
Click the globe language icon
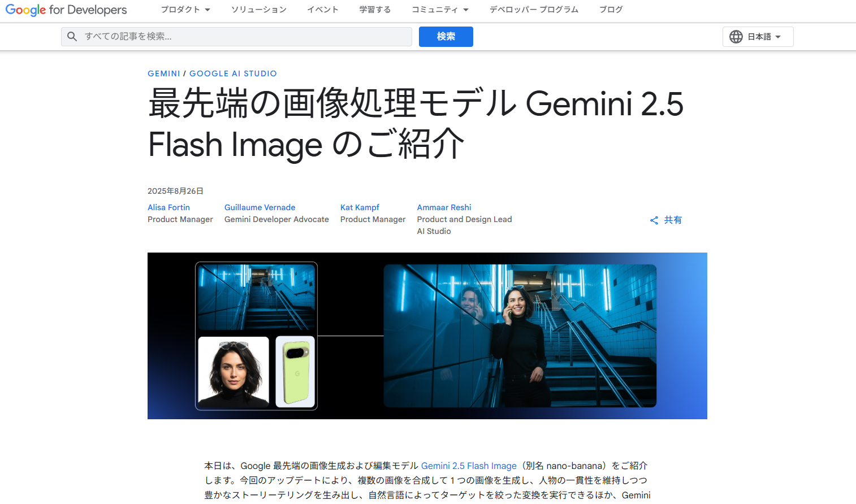736,37
